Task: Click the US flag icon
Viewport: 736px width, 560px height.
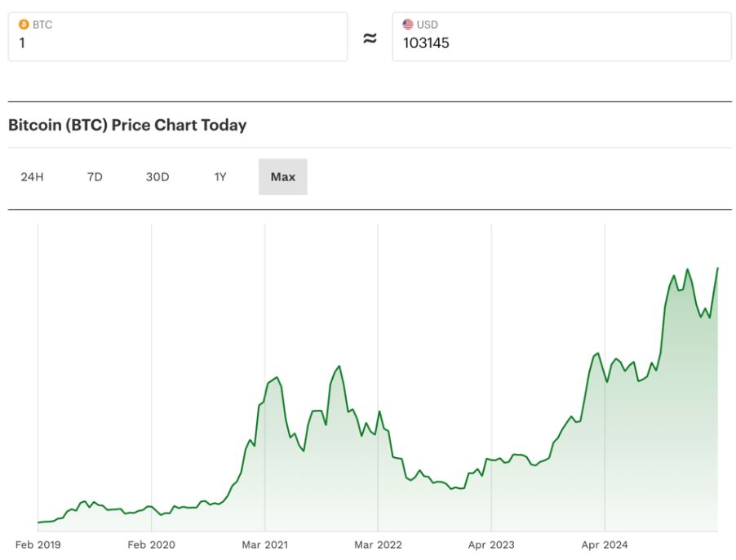Action: [x=407, y=24]
